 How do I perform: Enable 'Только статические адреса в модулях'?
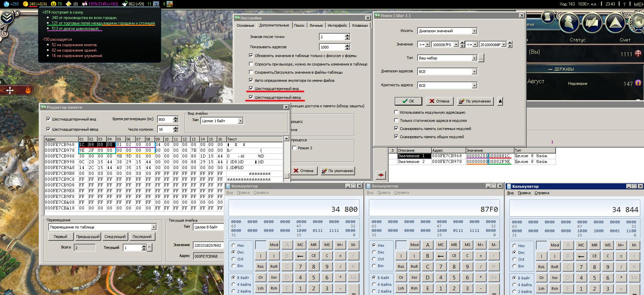tap(396, 120)
